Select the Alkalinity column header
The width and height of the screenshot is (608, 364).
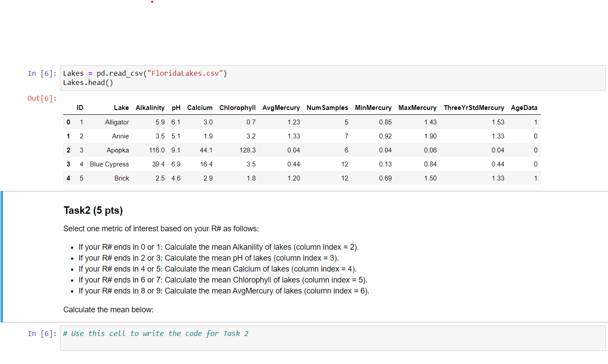[150, 108]
